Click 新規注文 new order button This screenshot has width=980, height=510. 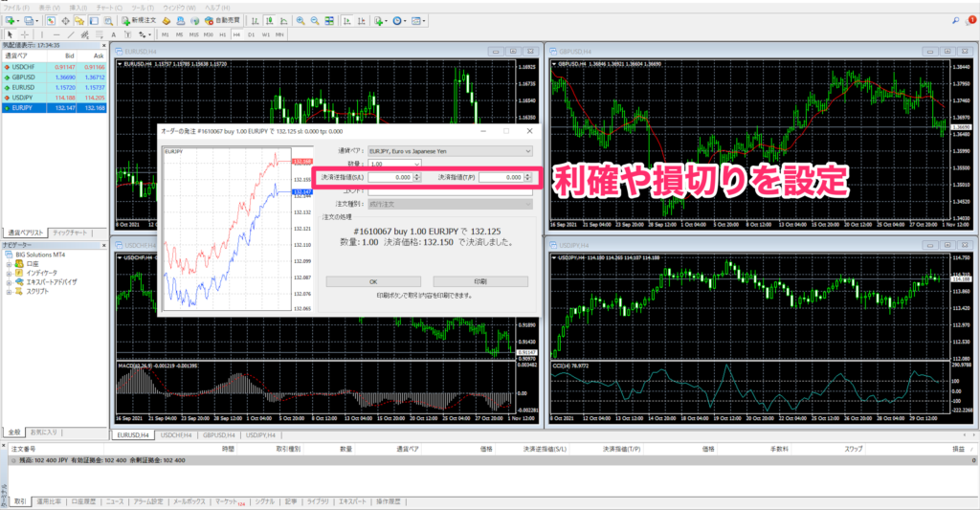click(138, 21)
